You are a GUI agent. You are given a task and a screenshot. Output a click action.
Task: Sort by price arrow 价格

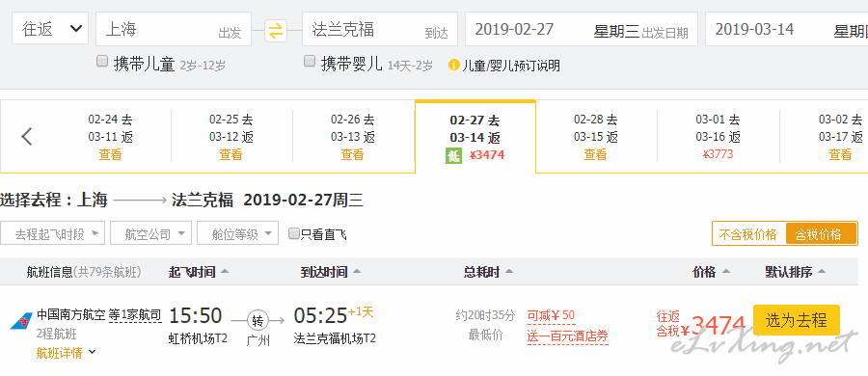click(x=725, y=272)
